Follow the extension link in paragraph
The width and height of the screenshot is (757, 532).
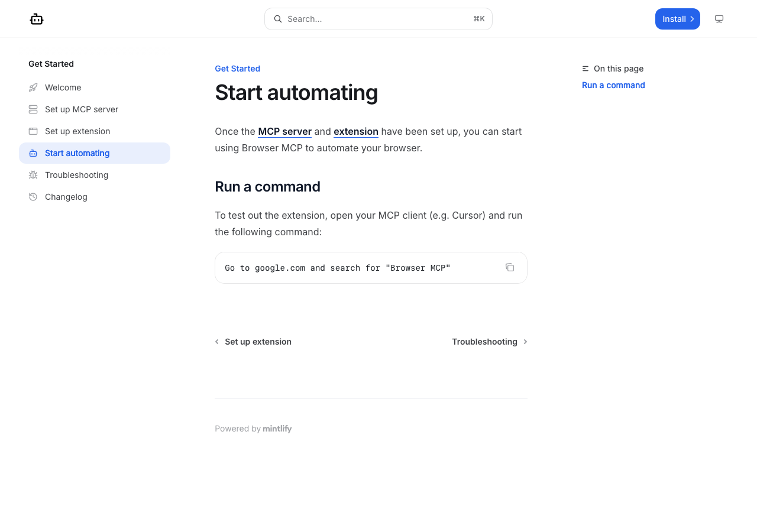click(x=356, y=131)
